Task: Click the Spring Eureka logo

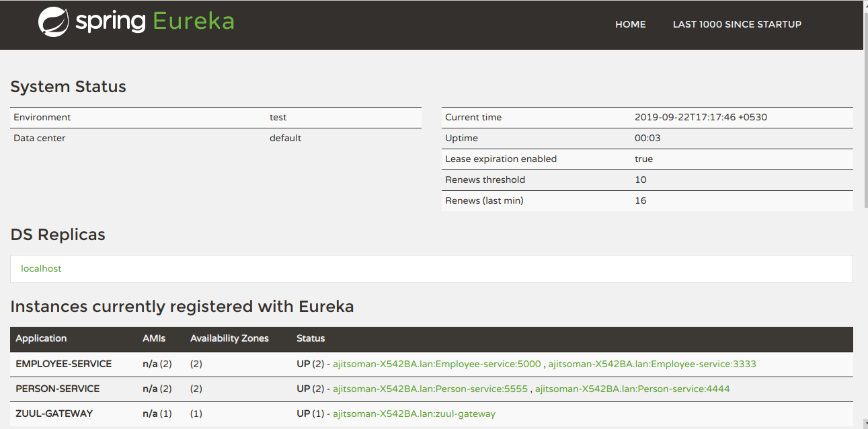Action: coord(136,22)
